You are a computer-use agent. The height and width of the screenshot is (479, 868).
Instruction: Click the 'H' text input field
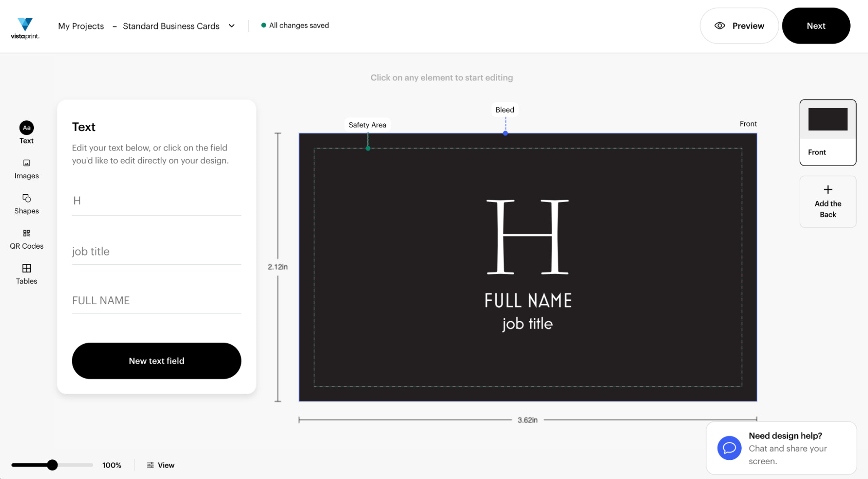156,201
